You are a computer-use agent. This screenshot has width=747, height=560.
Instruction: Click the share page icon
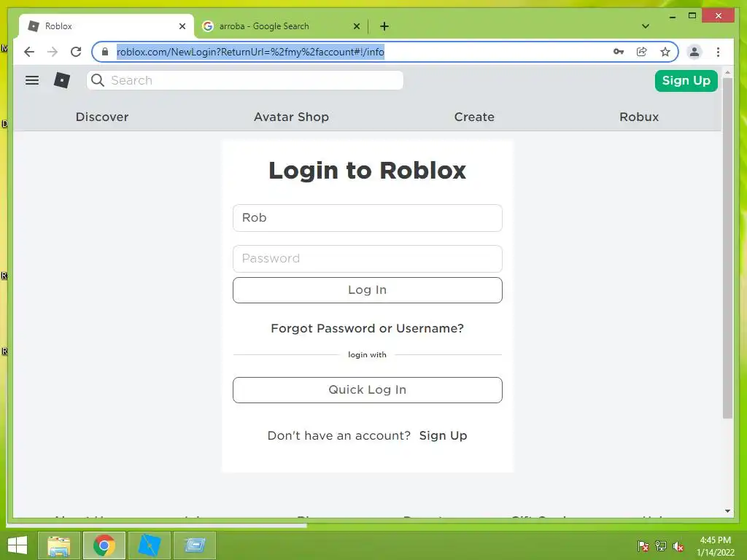(642, 52)
